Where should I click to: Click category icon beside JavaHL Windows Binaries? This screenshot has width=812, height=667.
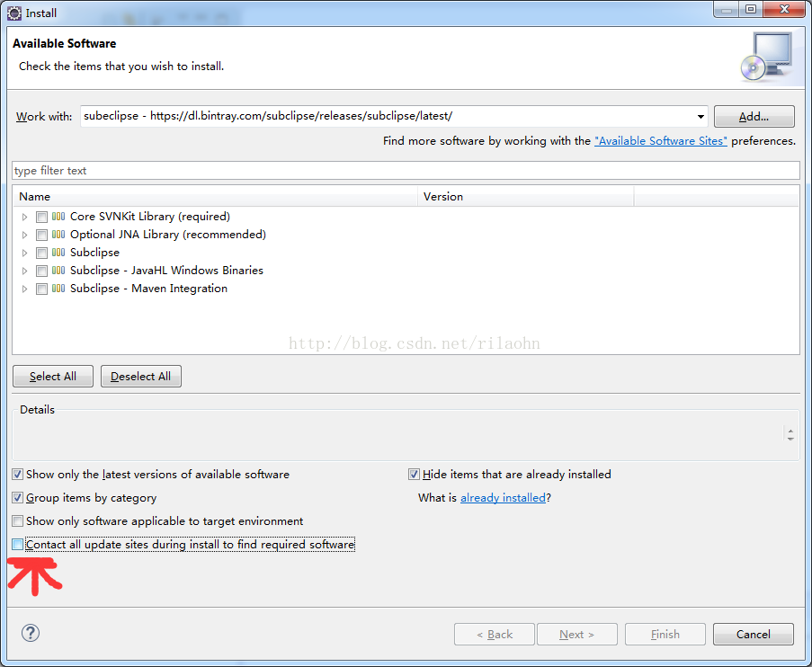tap(58, 271)
